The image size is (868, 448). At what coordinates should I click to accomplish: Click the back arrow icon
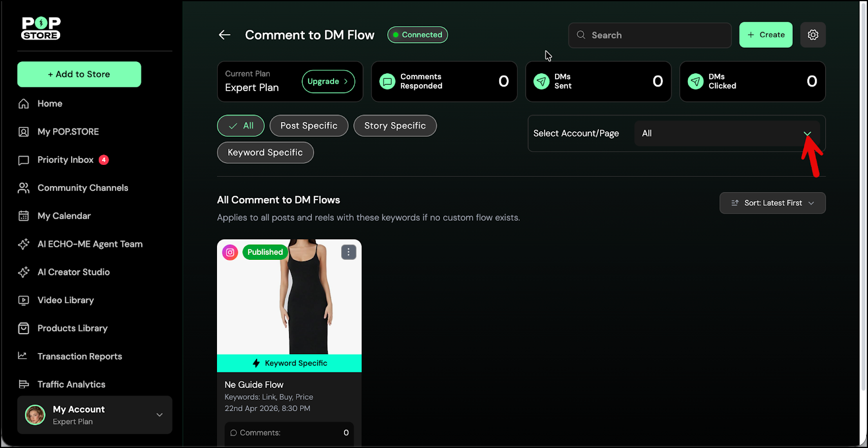[225, 35]
